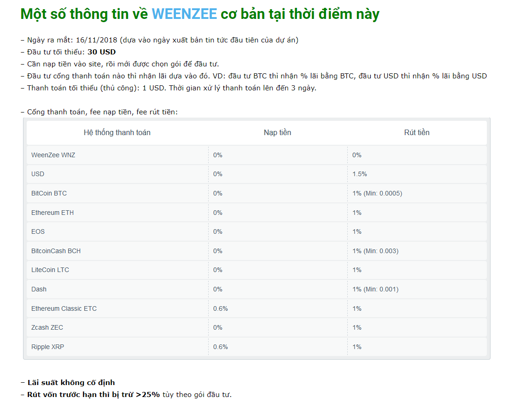Click the Ethereum ETH row label
Screen dimensions: 532x409
tap(53, 213)
